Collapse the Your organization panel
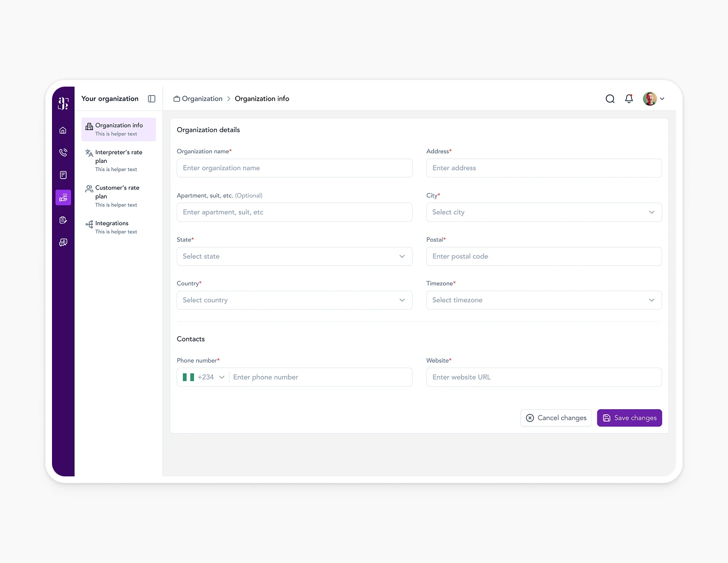728x563 pixels. tap(151, 99)
